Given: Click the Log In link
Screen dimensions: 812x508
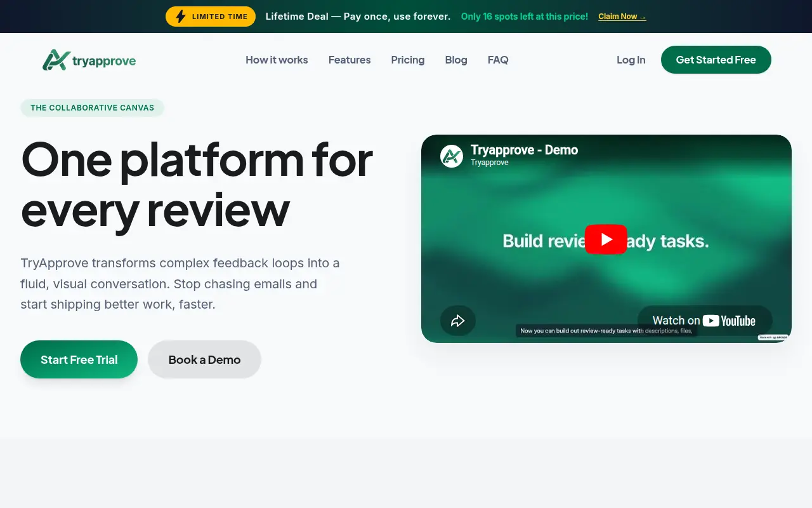Looking at the screenshot, I should (x=631, y=60).
